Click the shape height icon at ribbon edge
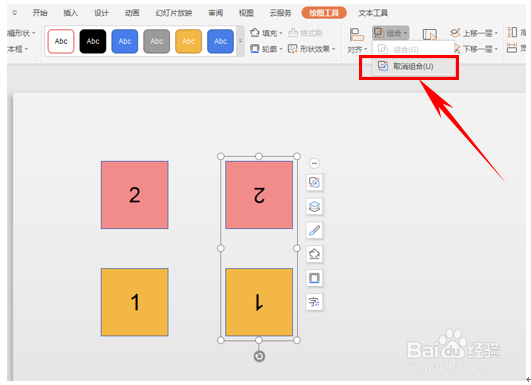 point(512,33)
